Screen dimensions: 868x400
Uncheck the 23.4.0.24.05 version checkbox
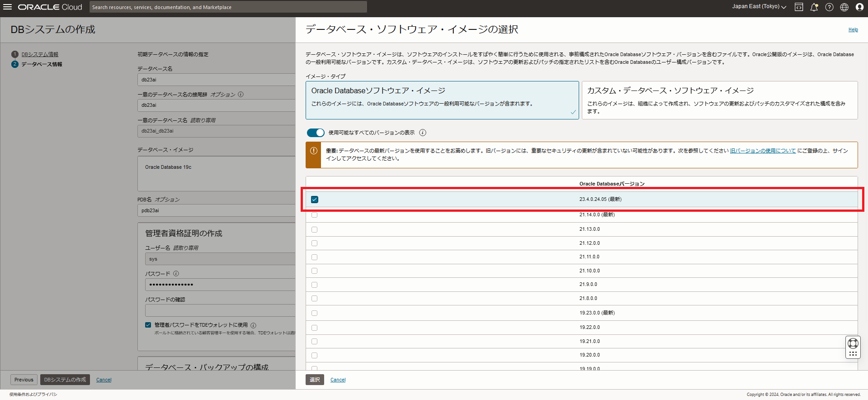tap(315, 200)
